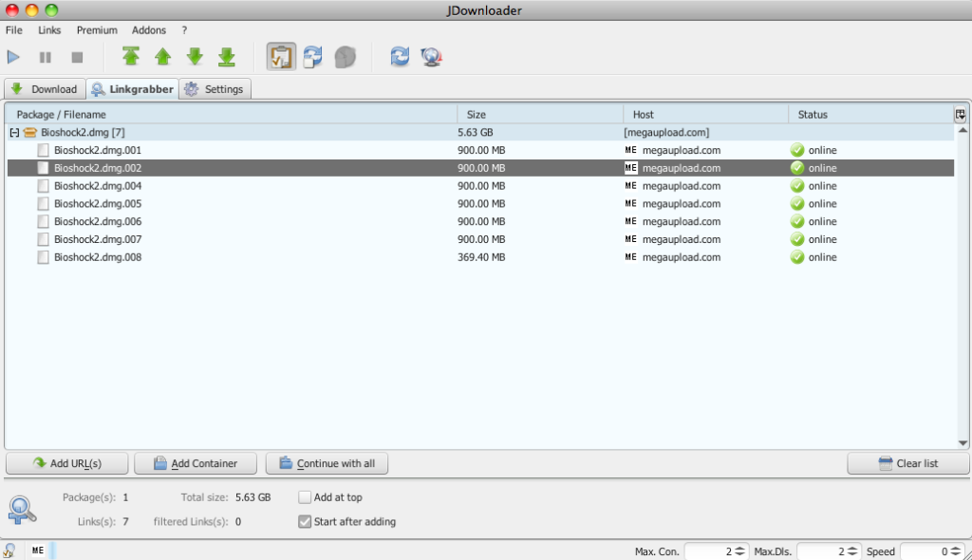Click the green online check for Bioshock2.dmg.001

pos(797,150)
